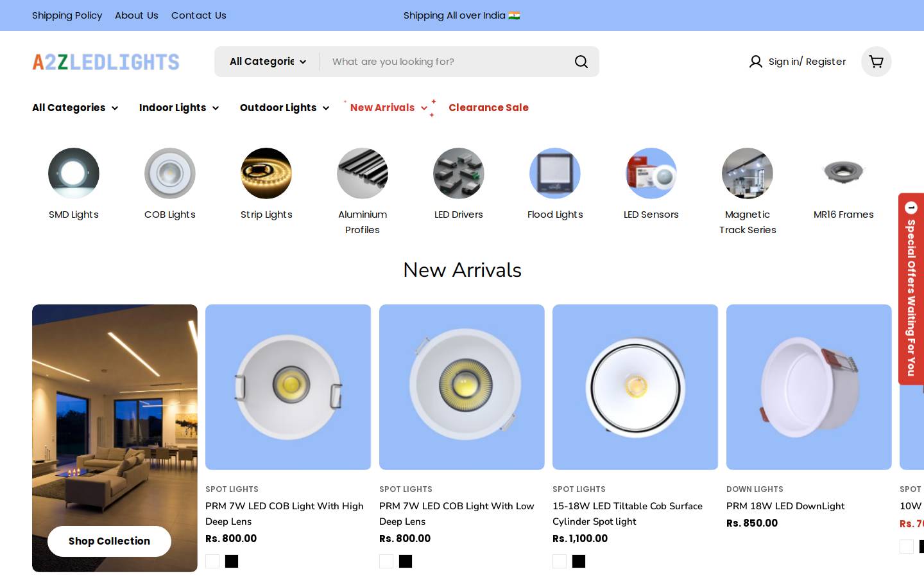Expand the New Arrivals menu
924x578 pixels.
tap(389, 108)
